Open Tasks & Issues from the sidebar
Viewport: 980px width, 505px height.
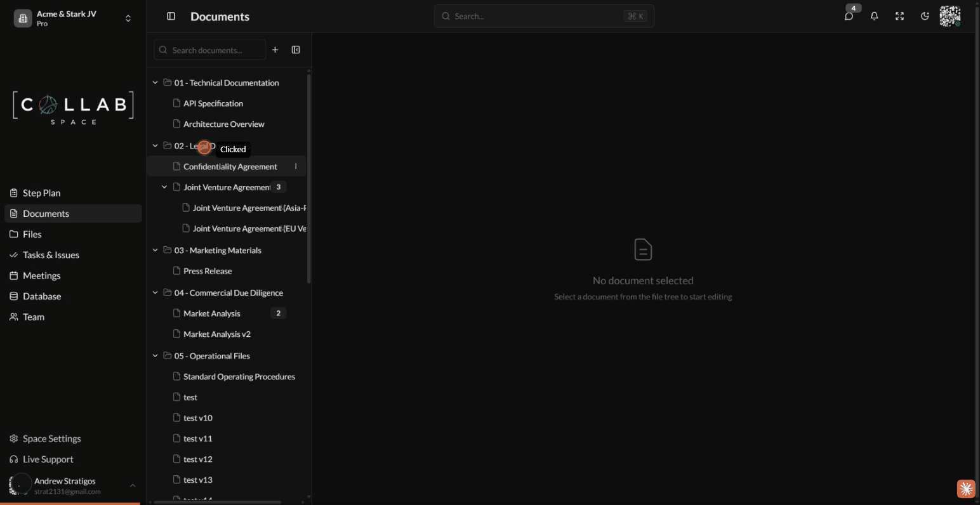click(x=50, y=255)
